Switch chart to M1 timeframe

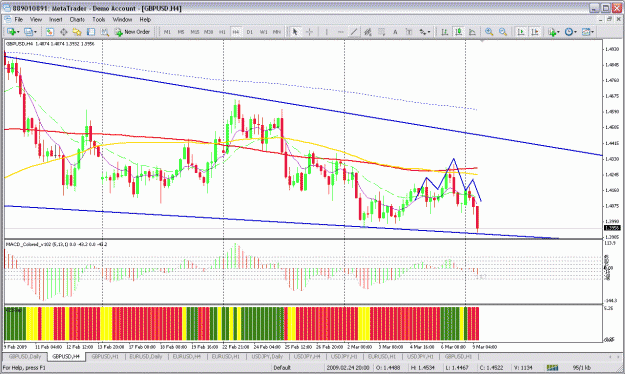[167, 32]
